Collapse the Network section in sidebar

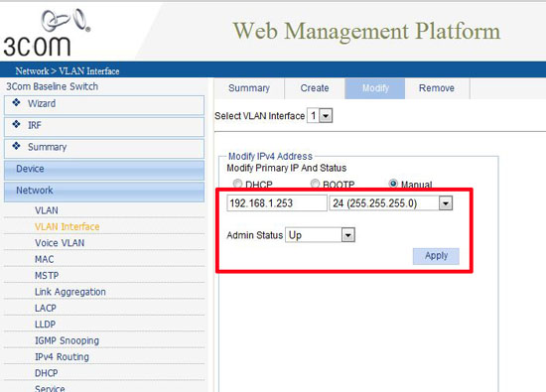tap(104, 192)
